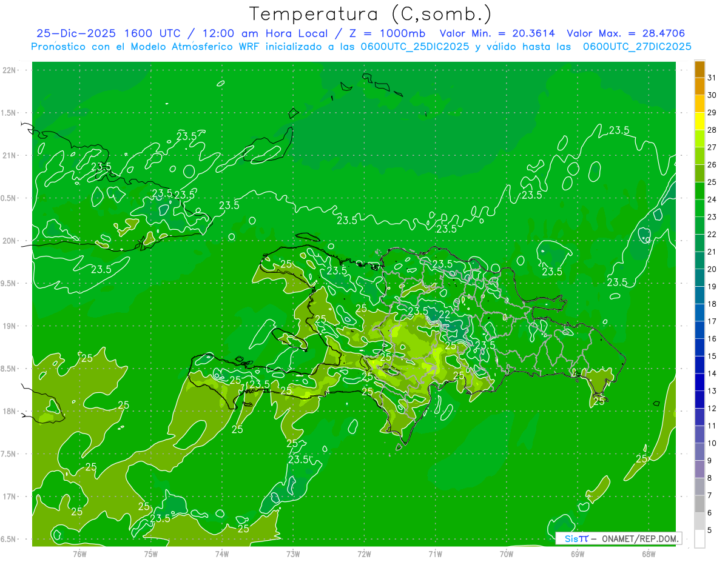The width and height of the screenshot is (728, 562).
Task: Click the "22N" latitude axis label
Action: [9, 70]
